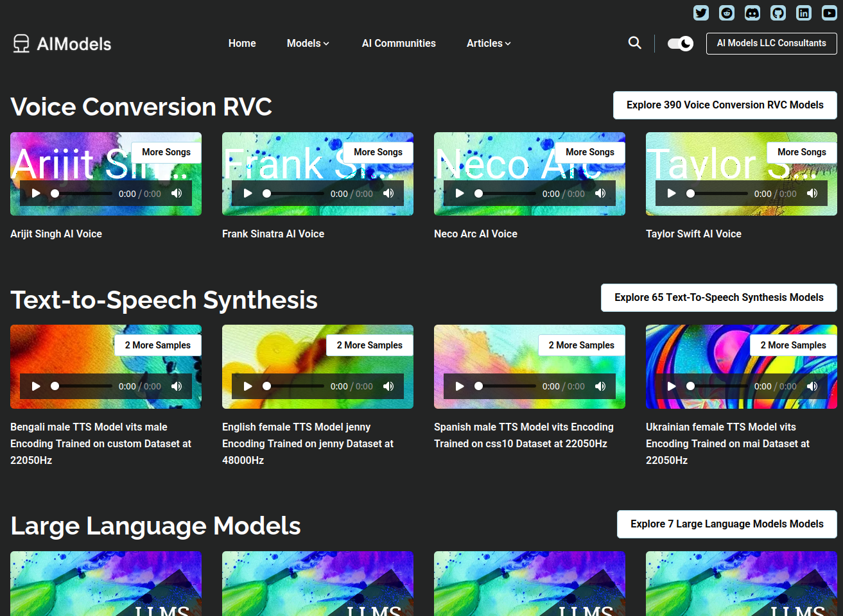
Task: Expand the Articles dropdown menu
Action: pyautogui.click(x=489, y=43)
